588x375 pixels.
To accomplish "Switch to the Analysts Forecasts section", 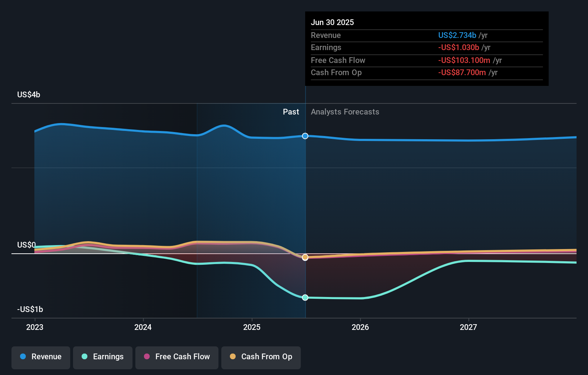I will click(x=345, y=112).
